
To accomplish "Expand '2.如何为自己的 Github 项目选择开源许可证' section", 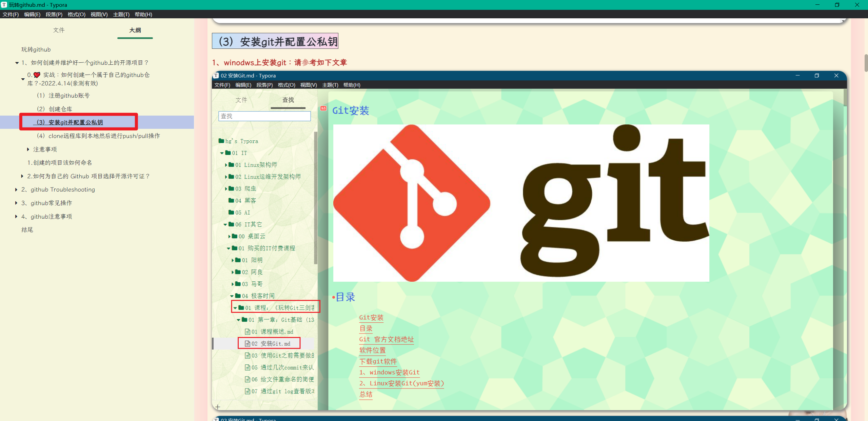I will 22,176.
